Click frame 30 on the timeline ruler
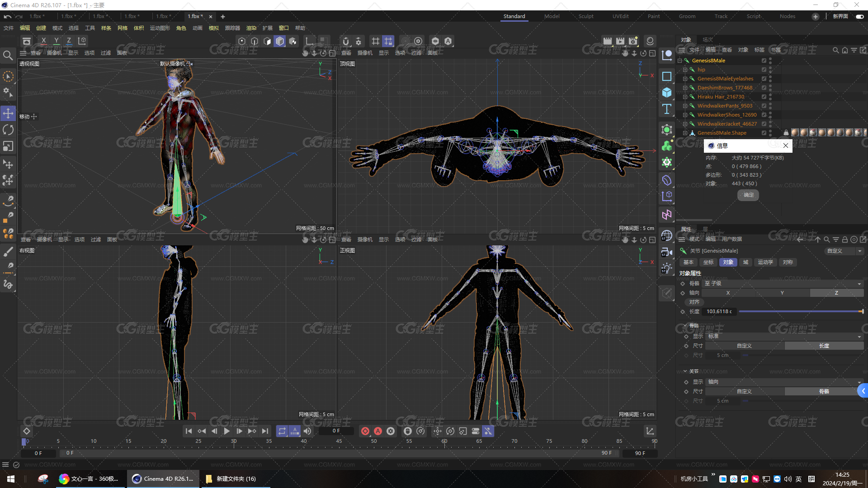The height and width of the screenshot is (488, 868). (234, 441)
